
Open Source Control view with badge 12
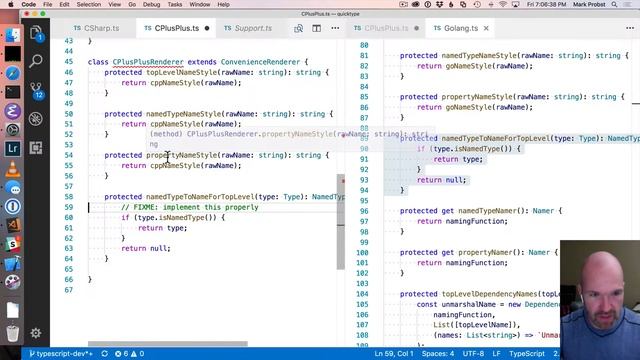pos(36,90)
